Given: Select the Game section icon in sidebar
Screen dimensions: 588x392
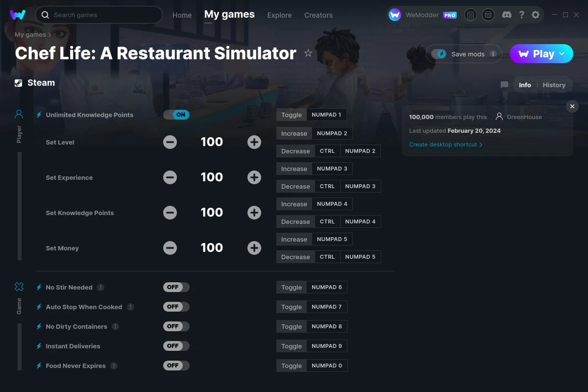Looking at the screenshot, I should click(x=19, y=286).
